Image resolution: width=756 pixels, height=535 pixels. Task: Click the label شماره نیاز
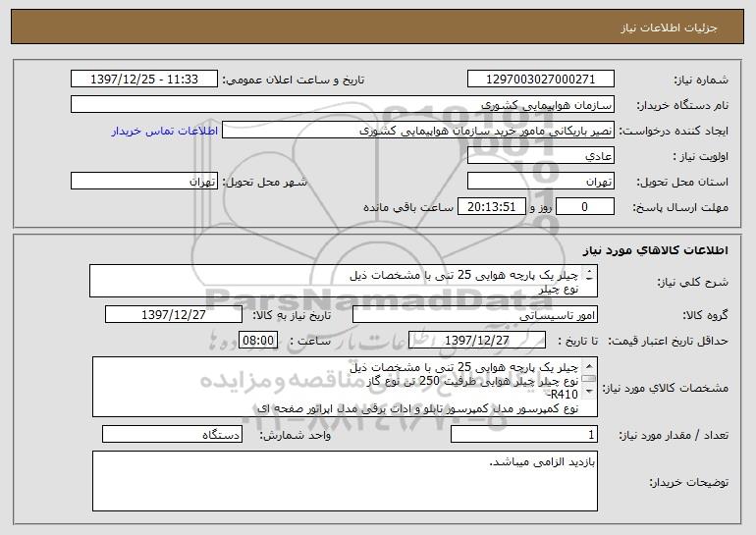701,80
